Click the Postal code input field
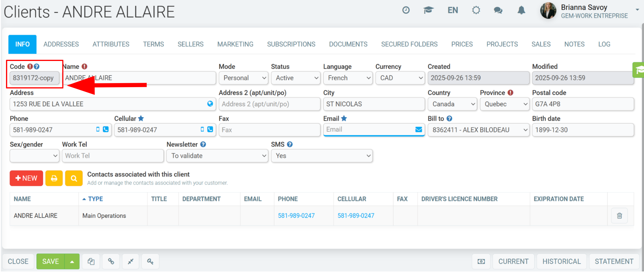644x272 pixels. pyautogui.click(x=583, y=104)
